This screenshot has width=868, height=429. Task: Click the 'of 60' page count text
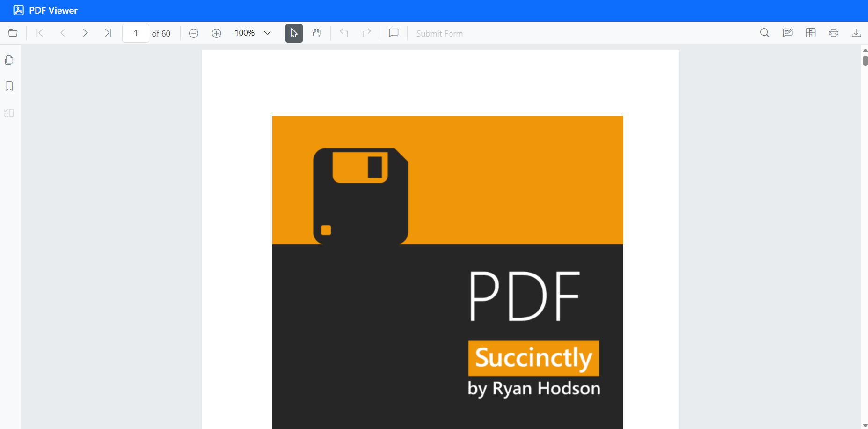[161, 34]
